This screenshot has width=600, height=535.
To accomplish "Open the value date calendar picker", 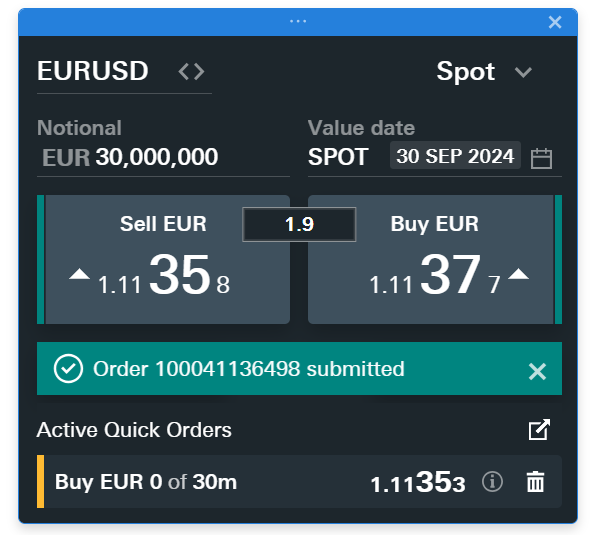I will [x=541, y=158].
